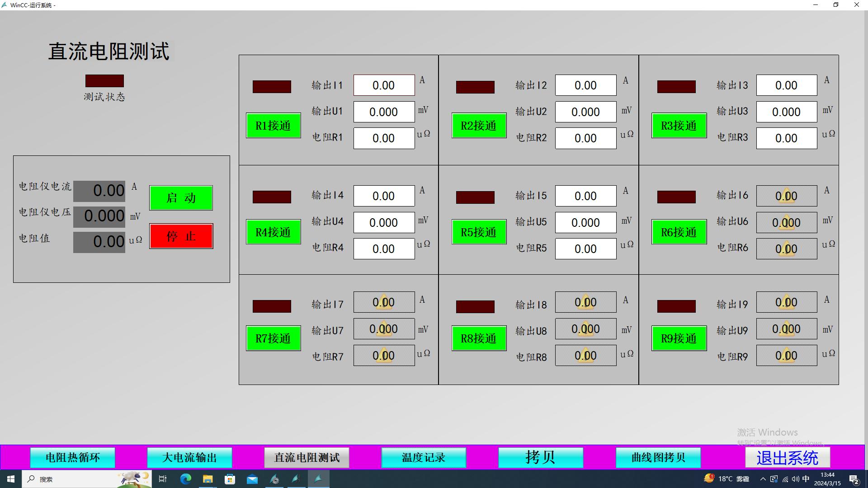Viewport: 868px width, 488px height.
Task: Switch to the 温度记录 screen
Action: coord(424,458)
